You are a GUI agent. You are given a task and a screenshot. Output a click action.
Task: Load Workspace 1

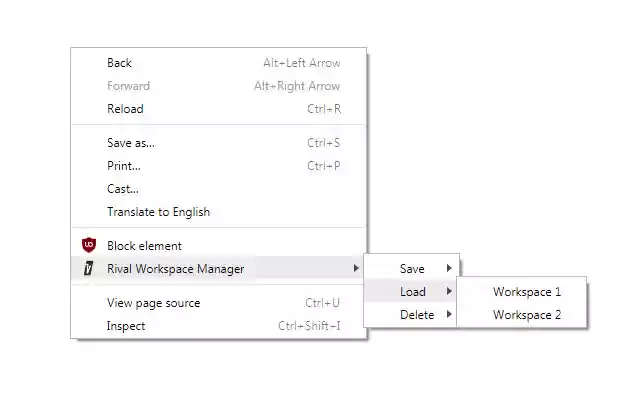pos(522,291)
